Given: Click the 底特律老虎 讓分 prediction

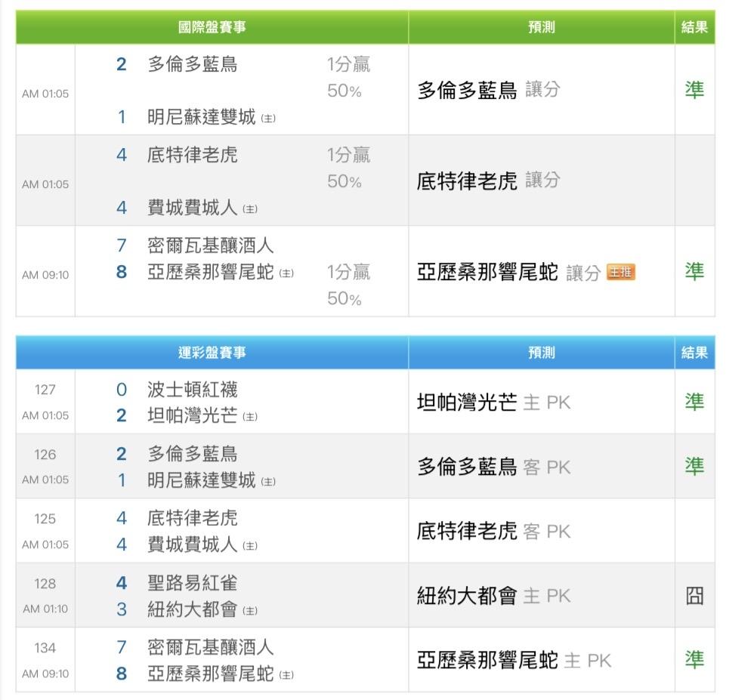Looking at the screenshot, I should pyautogui.click(x=488, y=180).
